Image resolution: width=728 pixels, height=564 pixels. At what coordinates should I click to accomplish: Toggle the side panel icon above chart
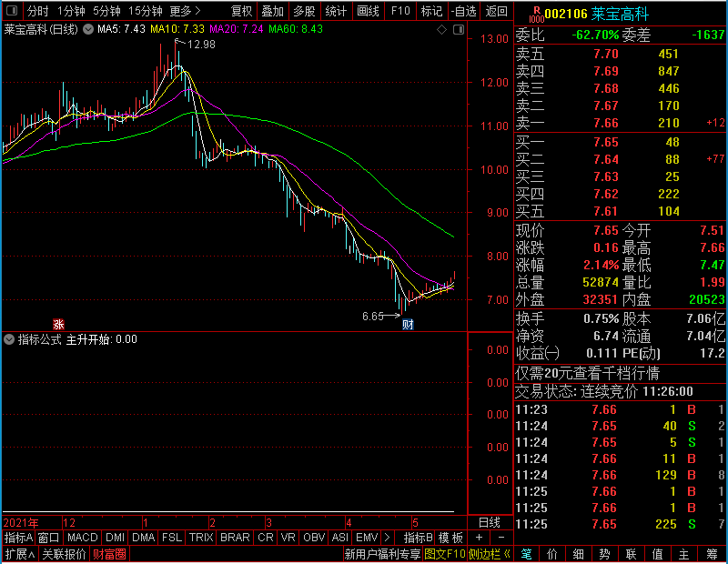coord(459,30)
